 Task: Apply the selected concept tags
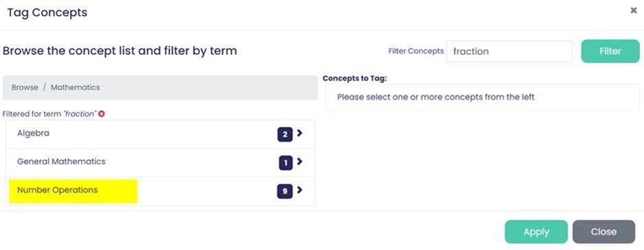coord(536,232)
